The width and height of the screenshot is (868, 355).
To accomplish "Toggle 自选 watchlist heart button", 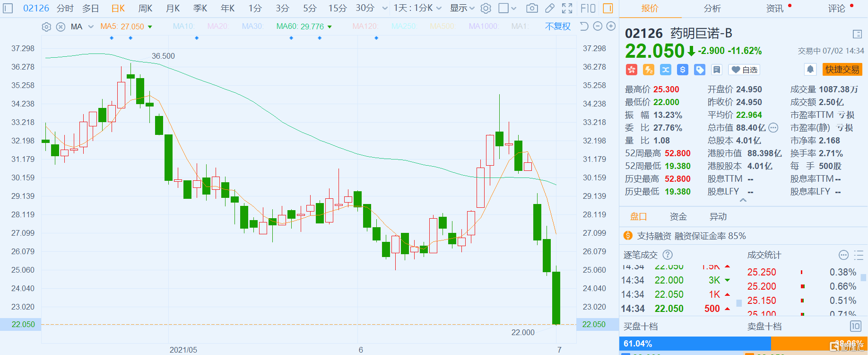I will click(744, 70).
